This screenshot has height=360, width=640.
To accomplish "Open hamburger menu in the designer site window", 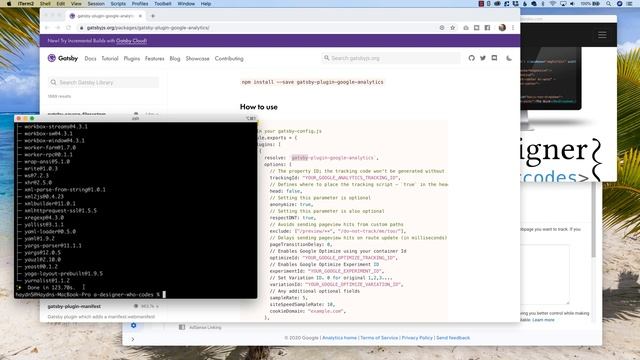I will click(602, 35).
